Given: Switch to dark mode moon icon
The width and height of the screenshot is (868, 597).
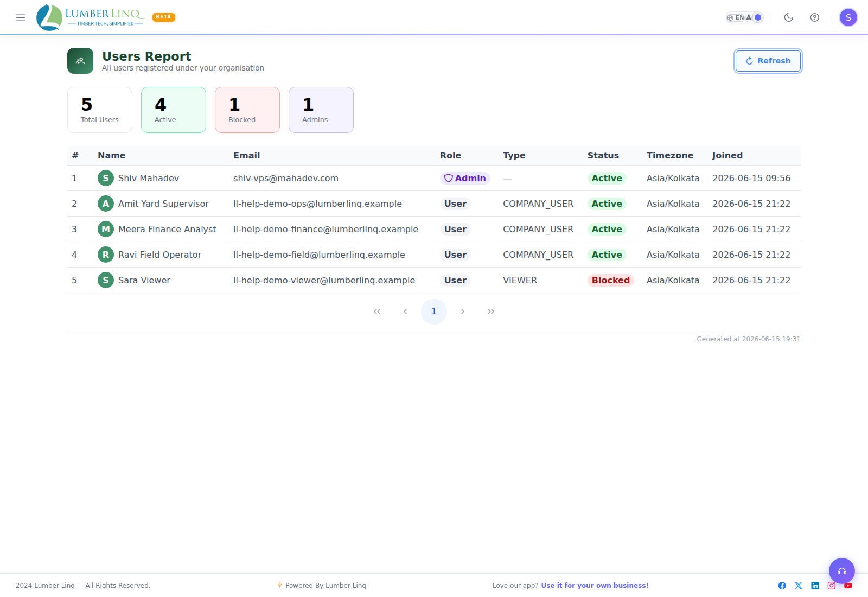Looking at the screenshot, I should (x=789, y=17).
